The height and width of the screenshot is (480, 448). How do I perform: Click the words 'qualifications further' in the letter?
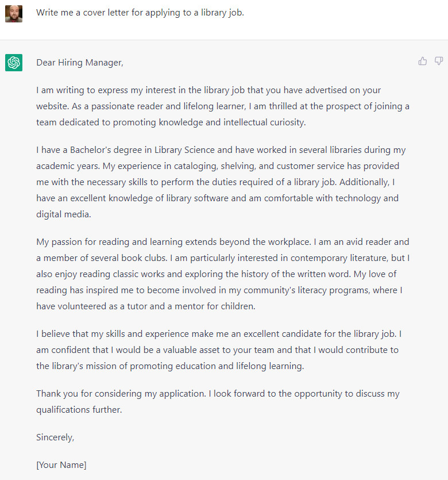(79, 410)
